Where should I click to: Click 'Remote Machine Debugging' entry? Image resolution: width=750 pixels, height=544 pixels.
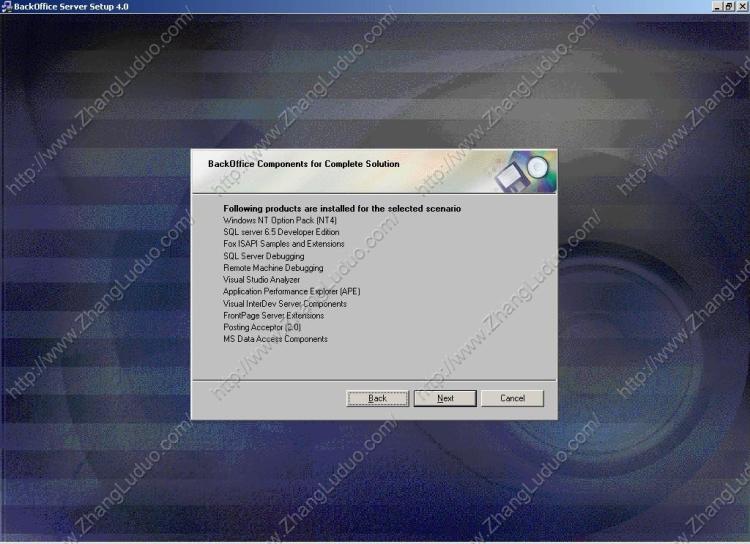tap(273, 268)
